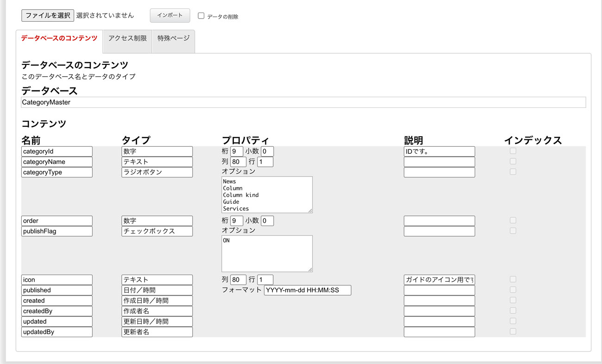Screen dimensions: 602x364
Task: Tick the index checkbox for publishFlag row
Action: pyautogui.click(x=513, y=230)
